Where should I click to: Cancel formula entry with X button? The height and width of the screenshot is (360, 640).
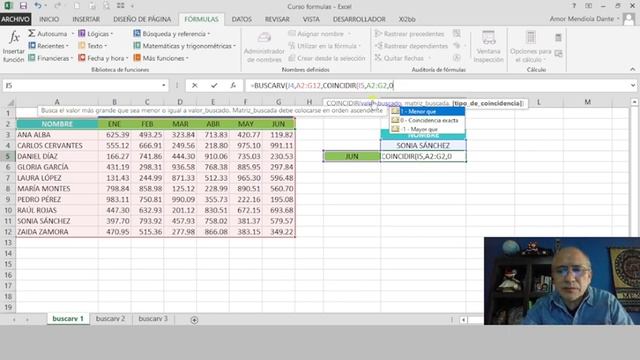click(195, 85)
